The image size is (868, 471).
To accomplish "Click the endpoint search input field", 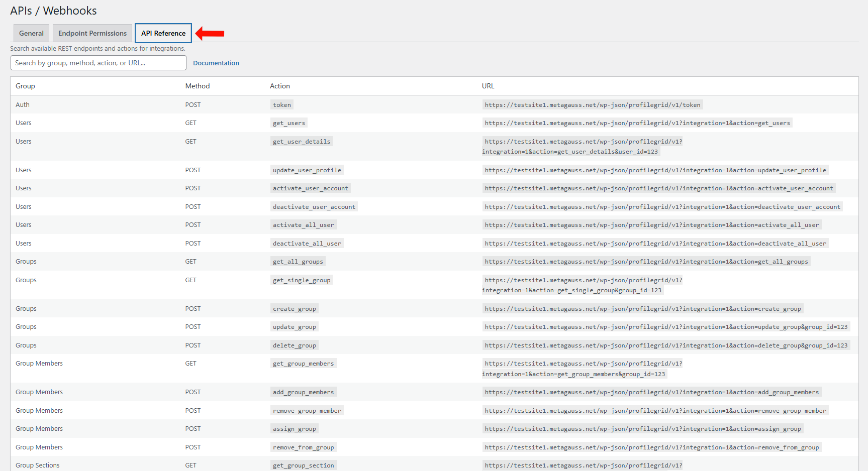I will 99,63.
